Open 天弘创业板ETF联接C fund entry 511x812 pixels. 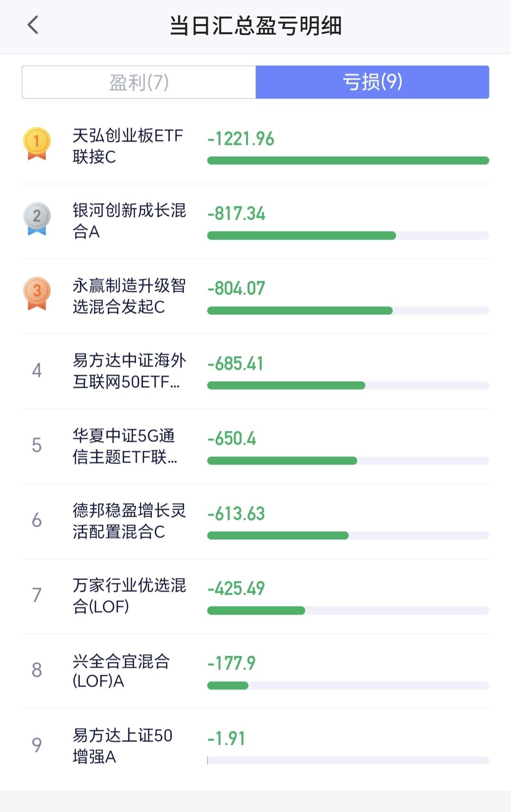(x=255, y=146)
